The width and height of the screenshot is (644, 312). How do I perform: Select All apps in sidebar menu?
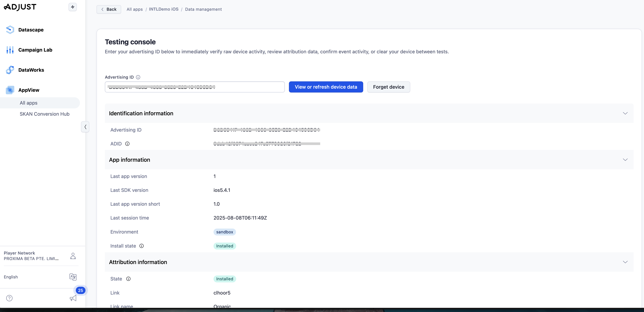[29, 103]
